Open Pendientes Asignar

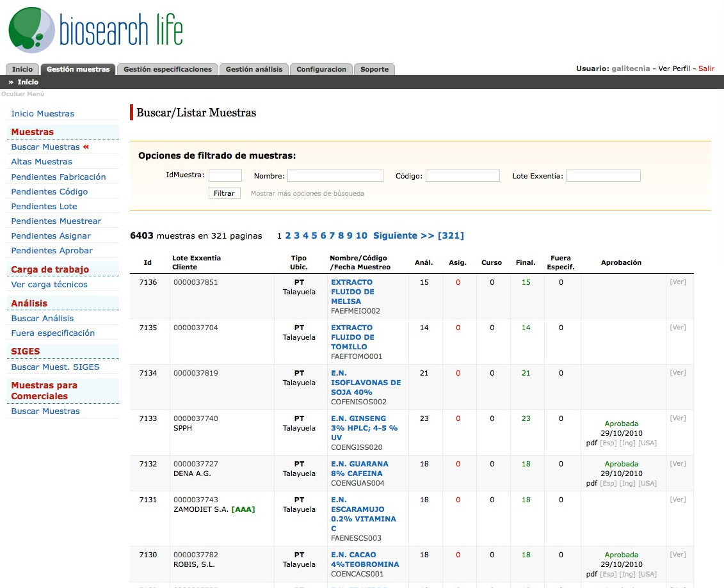point(51,236)
